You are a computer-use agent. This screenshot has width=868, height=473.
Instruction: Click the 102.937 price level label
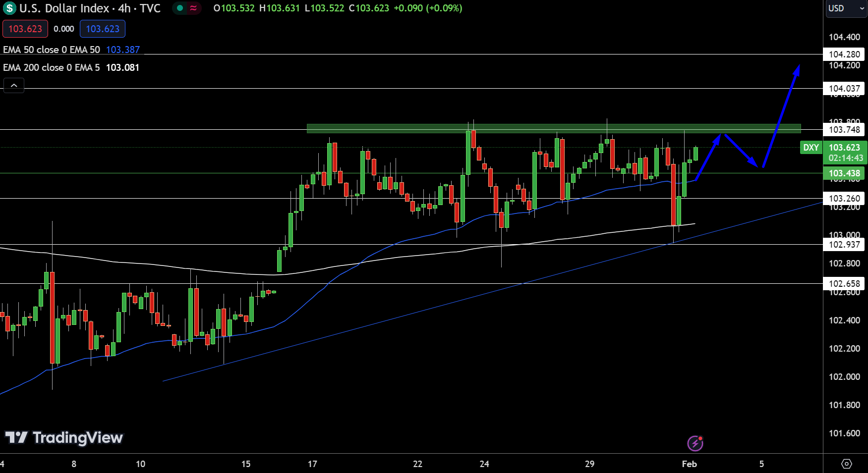tap(844, 245)
